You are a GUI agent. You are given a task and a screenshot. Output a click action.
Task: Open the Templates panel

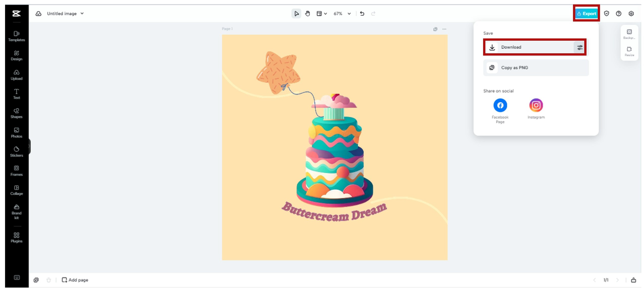pyautogui.click(x=17, y=36)
